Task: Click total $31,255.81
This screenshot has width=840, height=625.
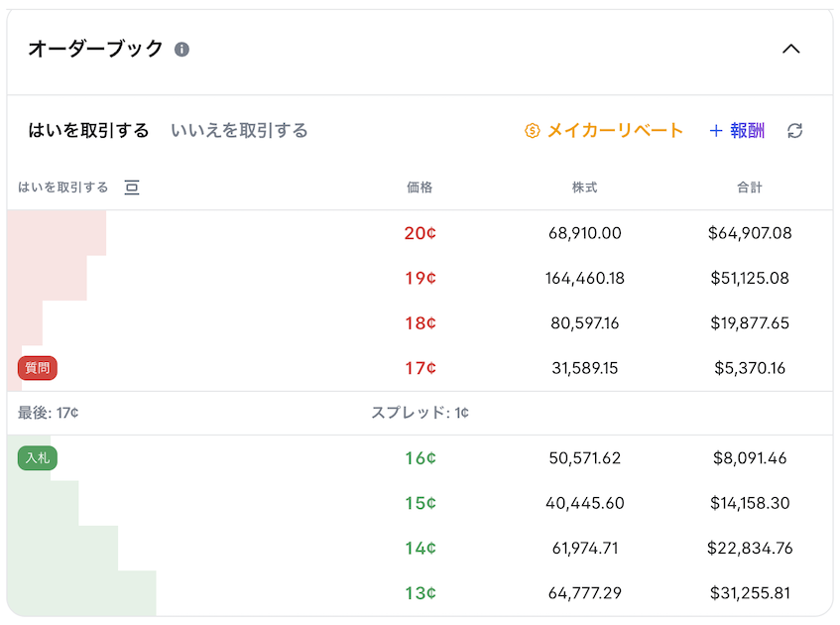Action: [x=750, y=593]
